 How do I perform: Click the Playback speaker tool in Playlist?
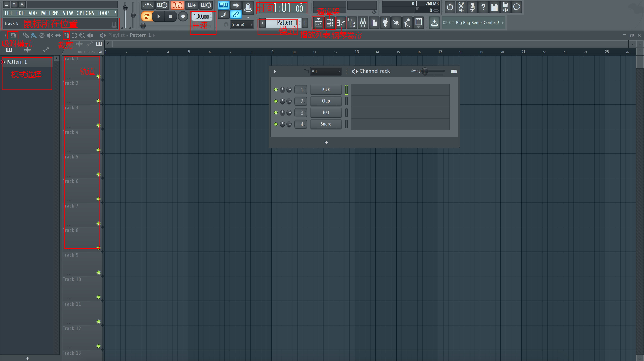90,35
